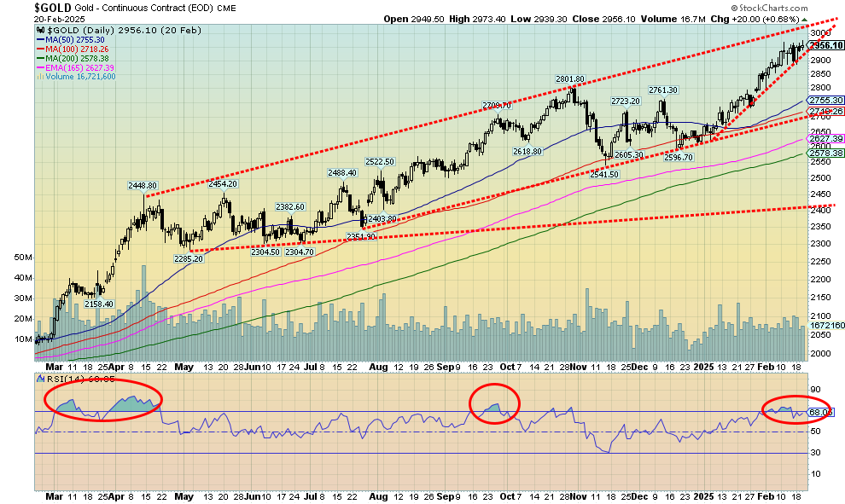Click the pink 2627.39 EMA price tag
The width and height of the screenshot is (845, 504).
click(x=825, y=138)
